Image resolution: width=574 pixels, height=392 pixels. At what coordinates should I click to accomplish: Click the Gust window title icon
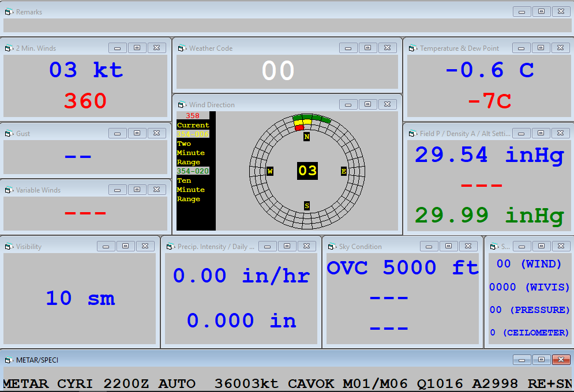tap(9, 134)
